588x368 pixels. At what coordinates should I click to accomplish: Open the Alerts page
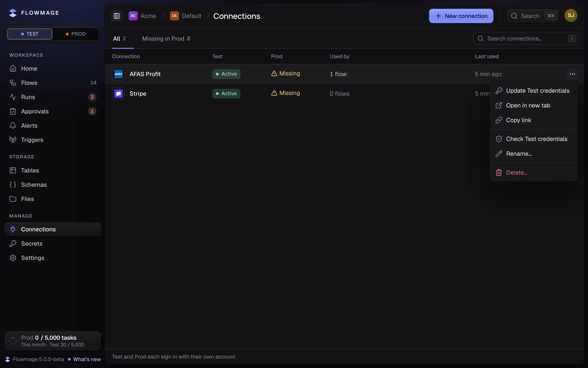pos(53,126)
